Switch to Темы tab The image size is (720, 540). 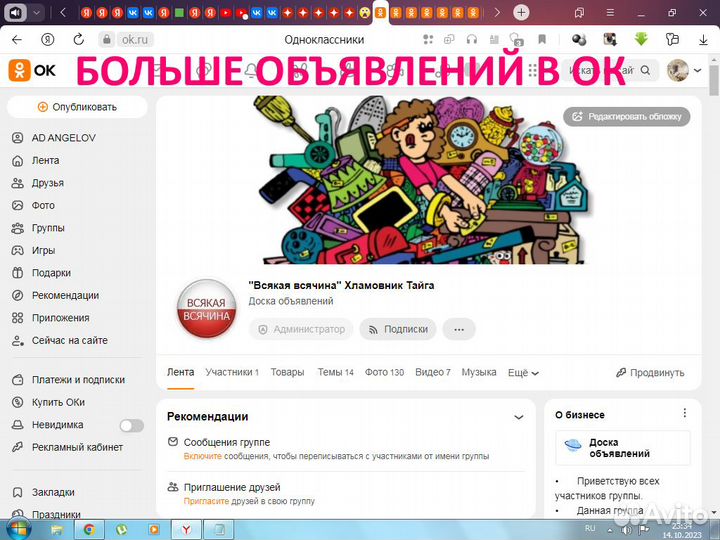(x=336, y=372)
